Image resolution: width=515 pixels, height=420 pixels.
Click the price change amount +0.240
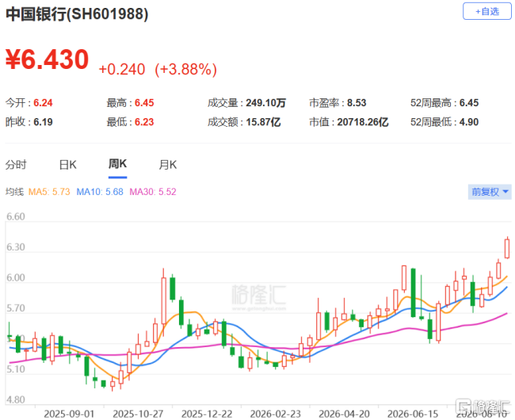pyautogui.click(x=122, y=69)
